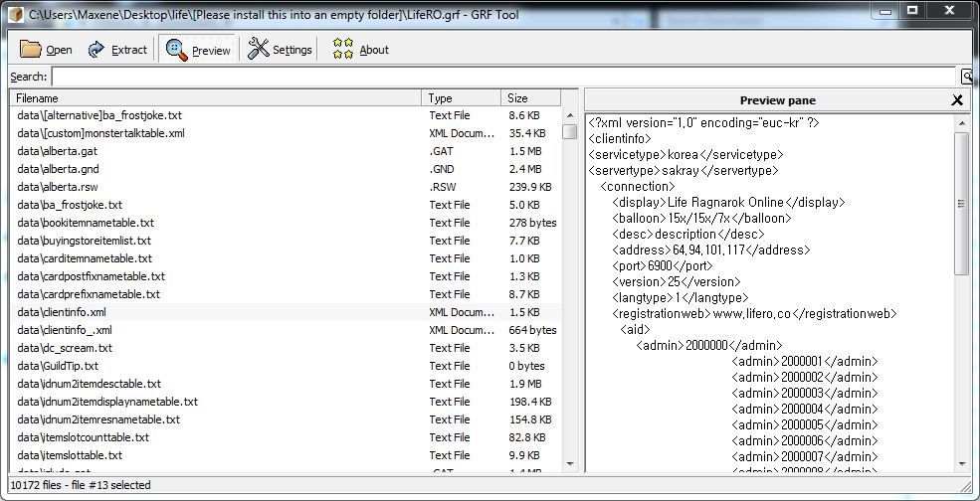This screenshot has height=501, width=980.
Task: Click preview pane scrollbar up arrow
Action: click(962, 123)
